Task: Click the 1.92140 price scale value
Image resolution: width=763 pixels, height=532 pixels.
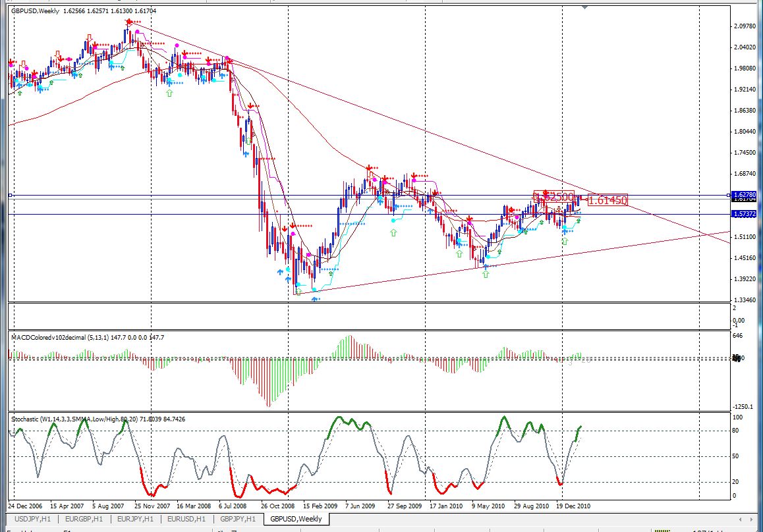Action: 745,90
